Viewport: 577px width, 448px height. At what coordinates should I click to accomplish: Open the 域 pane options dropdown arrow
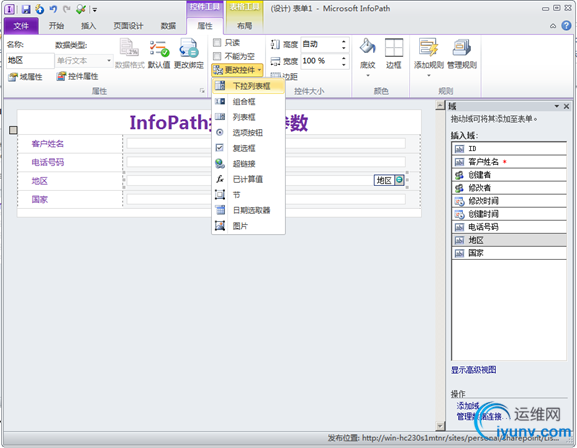pos(557,106)
